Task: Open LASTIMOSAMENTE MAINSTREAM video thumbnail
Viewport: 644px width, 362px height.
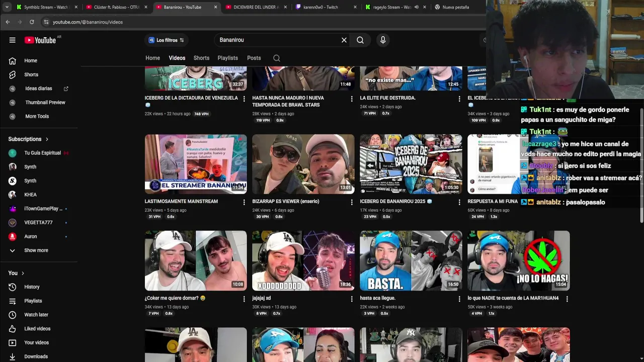Action: pos(196,164)
